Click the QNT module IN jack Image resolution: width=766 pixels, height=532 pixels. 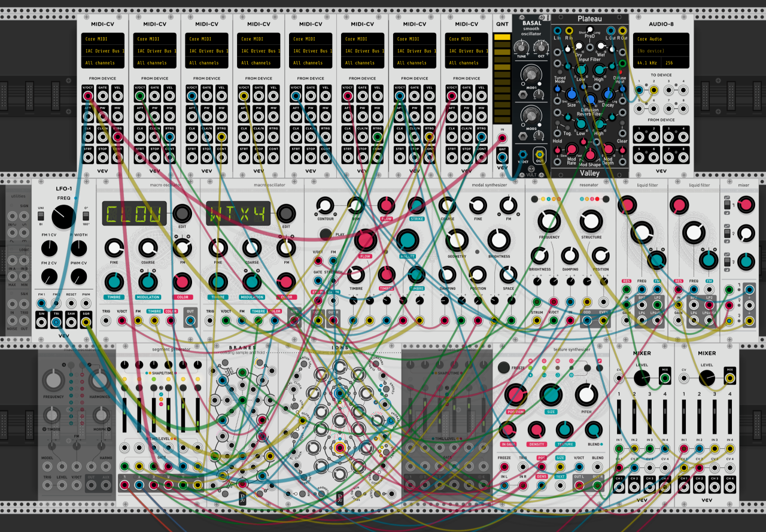click(x=502, y=139)
